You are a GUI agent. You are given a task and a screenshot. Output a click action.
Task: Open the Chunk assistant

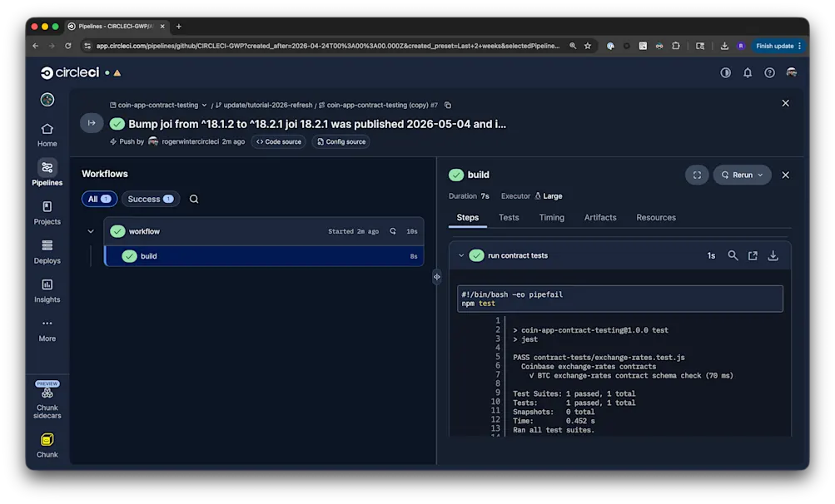(x=47, y=446)
